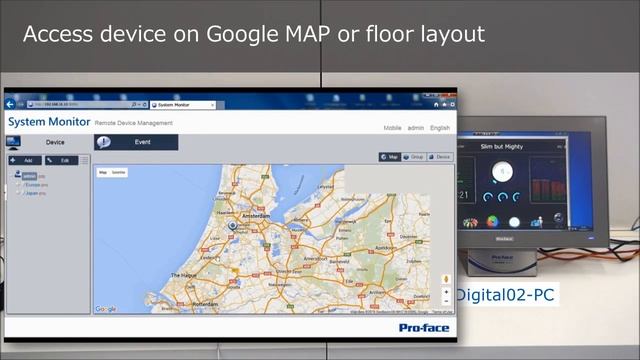The width and height of the screenshot is (640, 360).
Task: Click the Device monitor icon
Action: tap(13, 142)
